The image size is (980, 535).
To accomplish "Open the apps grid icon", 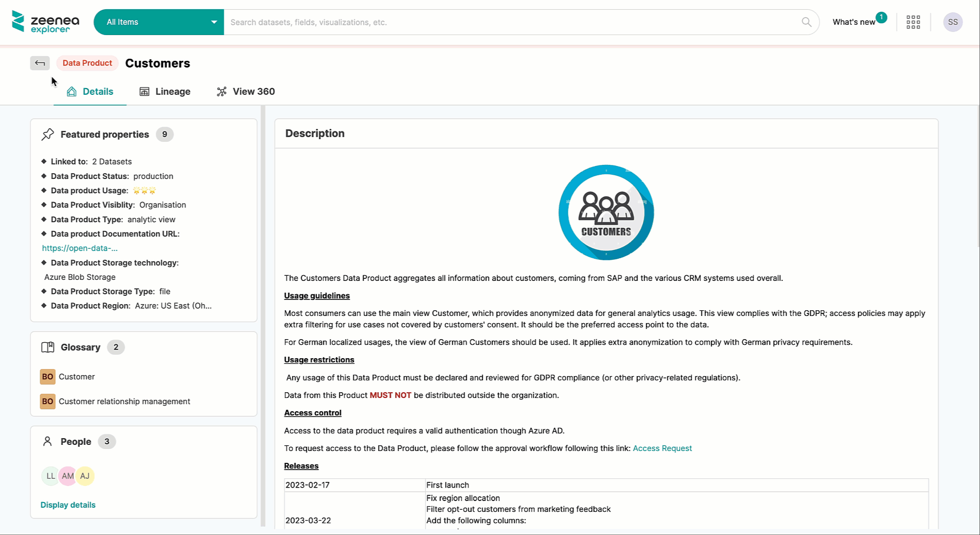I will point(913,22).
